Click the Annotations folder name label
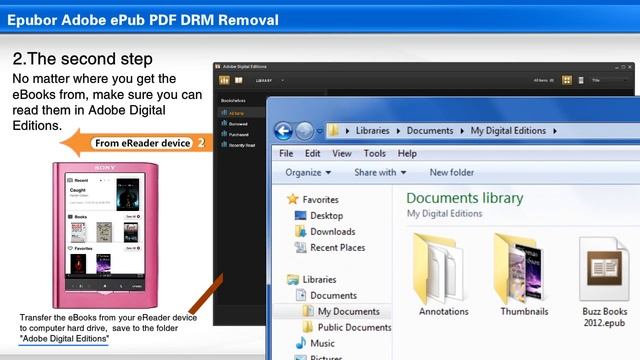 tap(444, 311)
